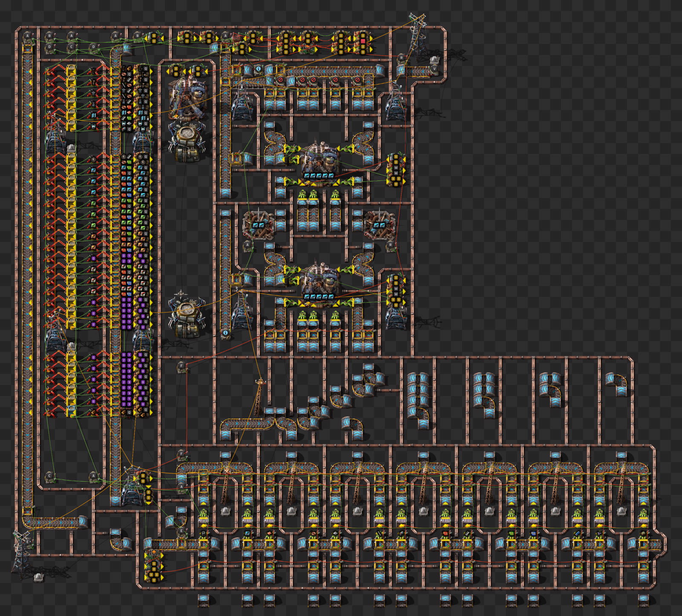The image size is (682, 616).
Task: Click the E combinator at the bottom belt's start
Action: point(182,532)
